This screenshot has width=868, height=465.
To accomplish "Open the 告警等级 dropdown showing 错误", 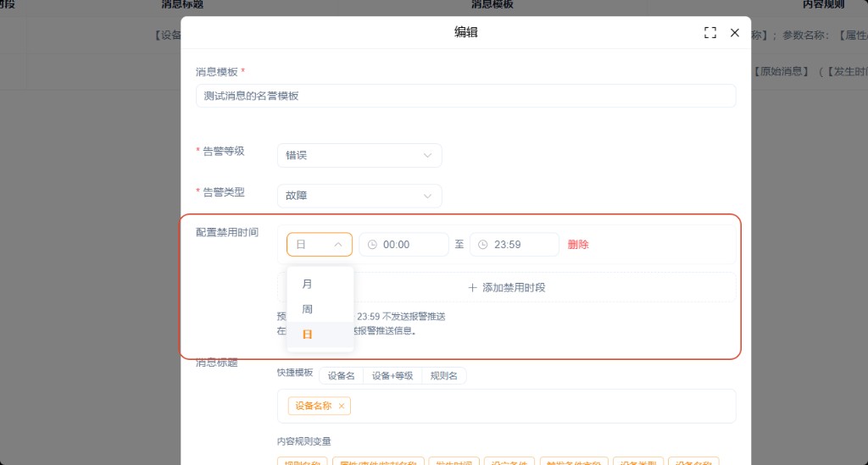I will click(359, 155).
